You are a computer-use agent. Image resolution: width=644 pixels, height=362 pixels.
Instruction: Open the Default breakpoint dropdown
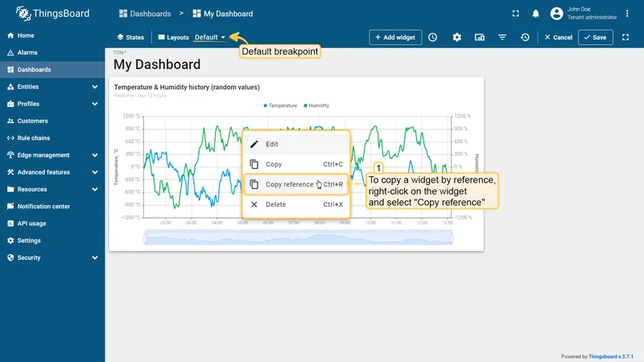coord(210,37)
